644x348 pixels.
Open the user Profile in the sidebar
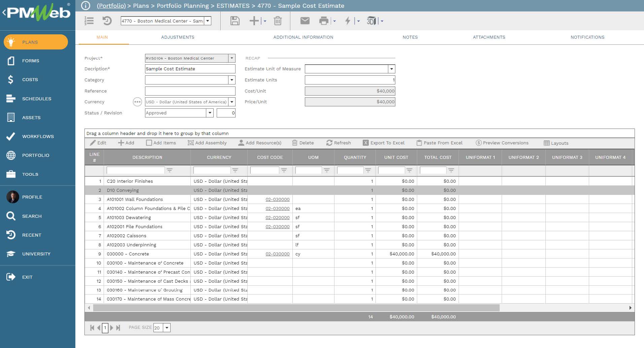pos(32,197)
